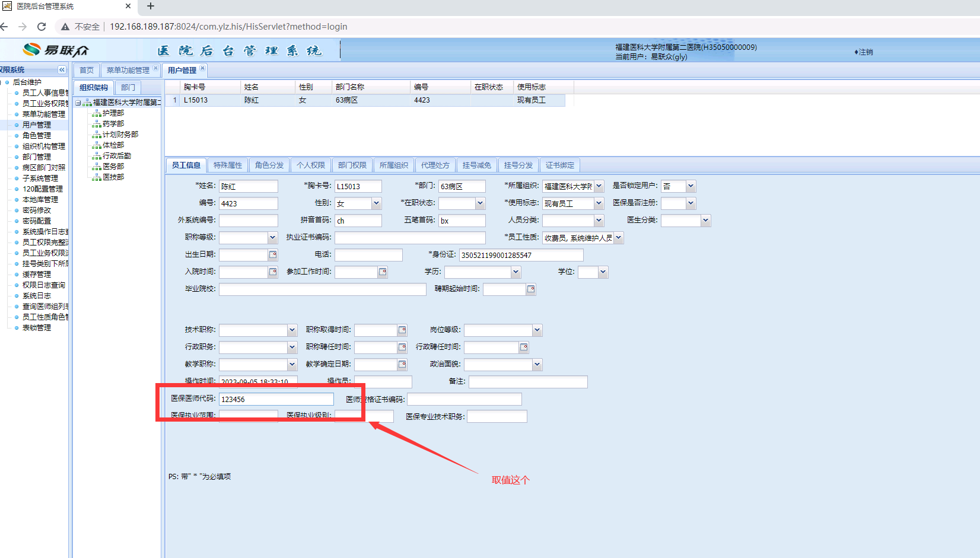Select 护理部 in the organization tree
Screen dimensions: 980x558
(113, 113)
